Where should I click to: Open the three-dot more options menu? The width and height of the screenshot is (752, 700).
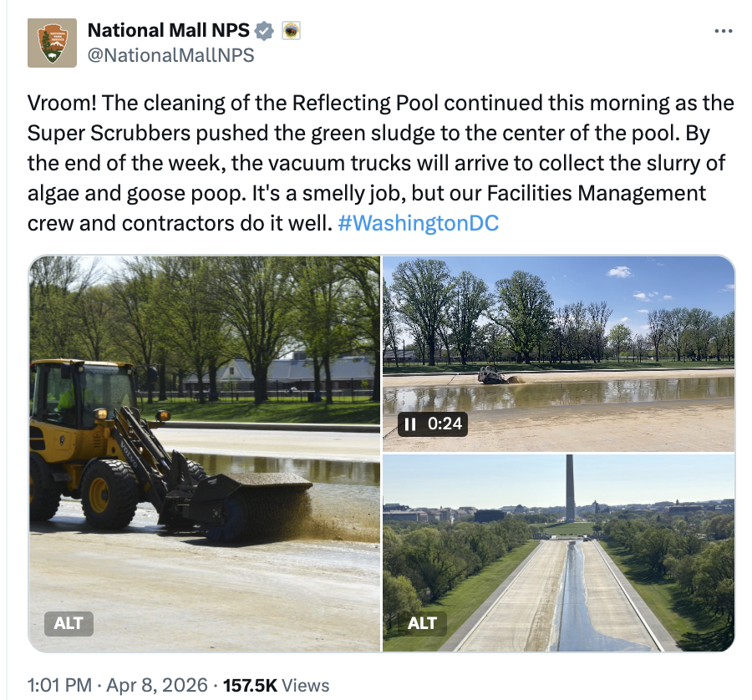point(724,31)
